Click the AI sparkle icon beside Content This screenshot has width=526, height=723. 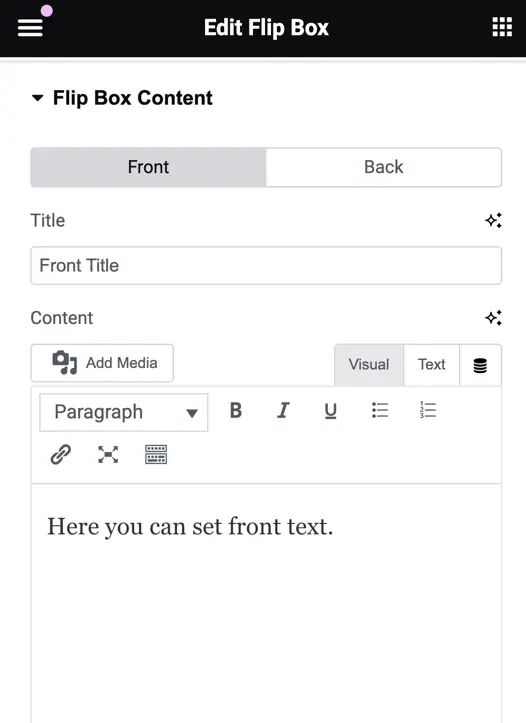click(x=493, y=318)
